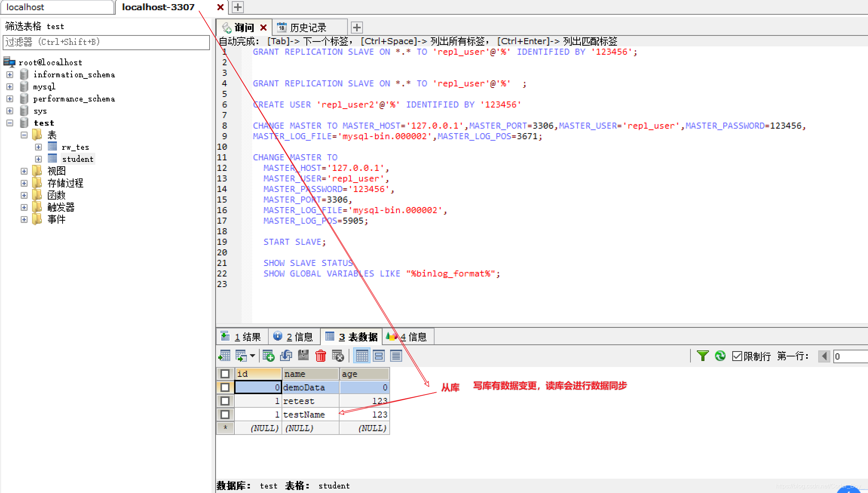Click the duplicate row icon
The height and width of the screenshot is (493, 868).
(286, 356)
